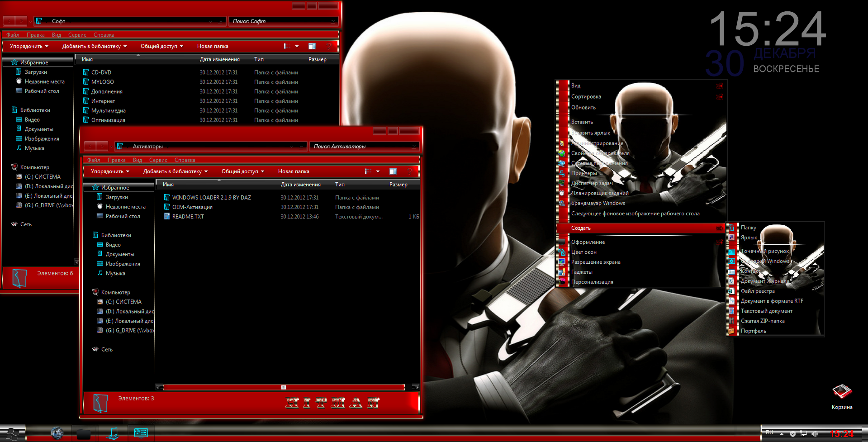Viewport: 868px width, 442px height.
Task: Select the WINDOWS LOADER 2.1.9 BY DAZ folder
Action: (x=211, y=198)
